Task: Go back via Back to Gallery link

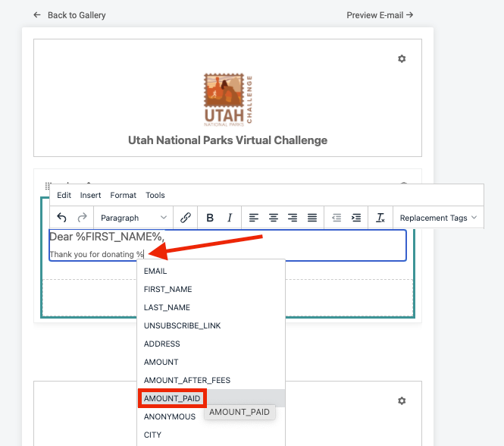Action: point(70,15)
